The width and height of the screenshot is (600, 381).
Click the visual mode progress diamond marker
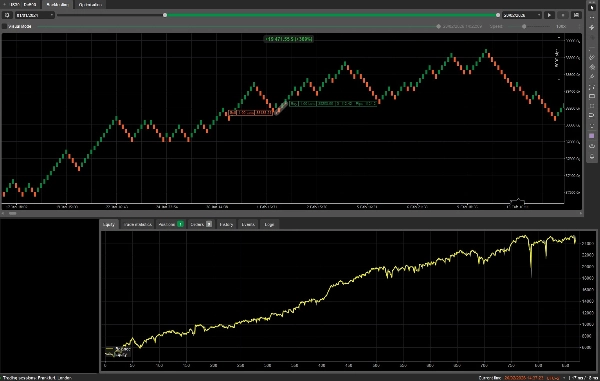439,26
